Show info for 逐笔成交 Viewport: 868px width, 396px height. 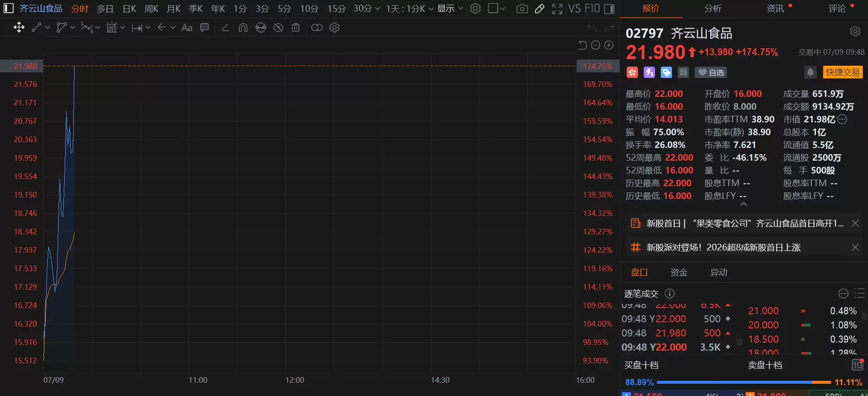click(670, 293)
